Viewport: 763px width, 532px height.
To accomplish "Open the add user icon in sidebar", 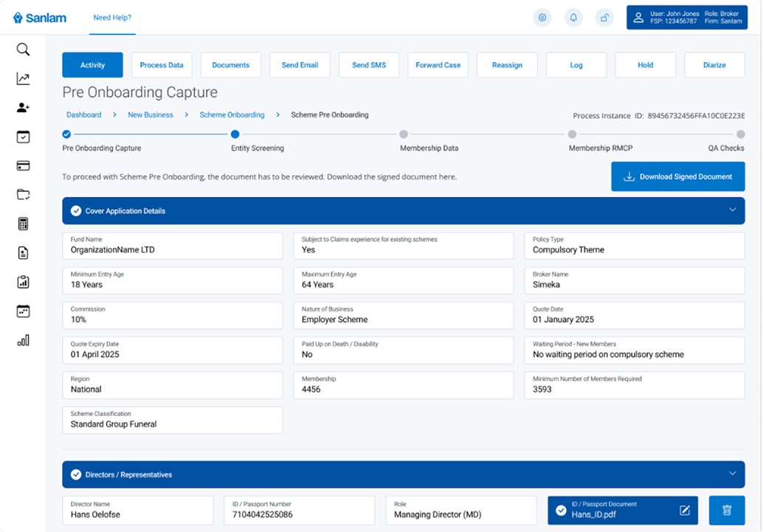I will pyautogui.click(x=23, y=108).
